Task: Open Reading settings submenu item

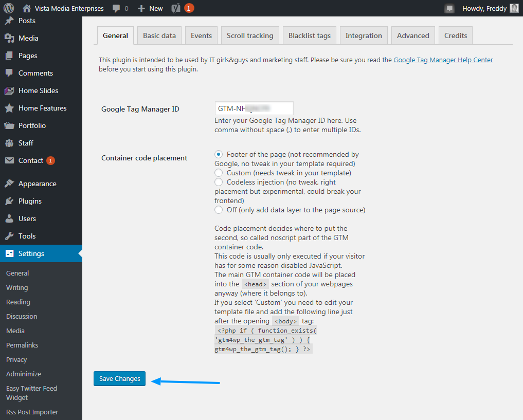Action: (18, 302)
